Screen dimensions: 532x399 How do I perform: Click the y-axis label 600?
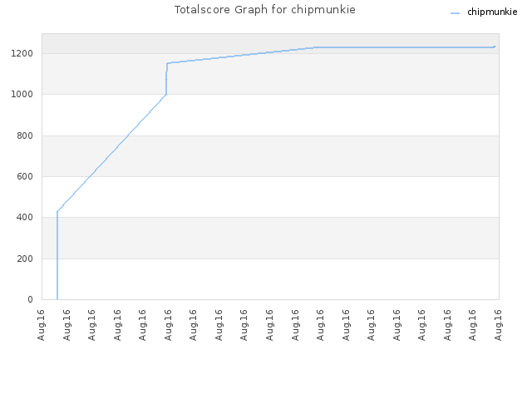25,176
